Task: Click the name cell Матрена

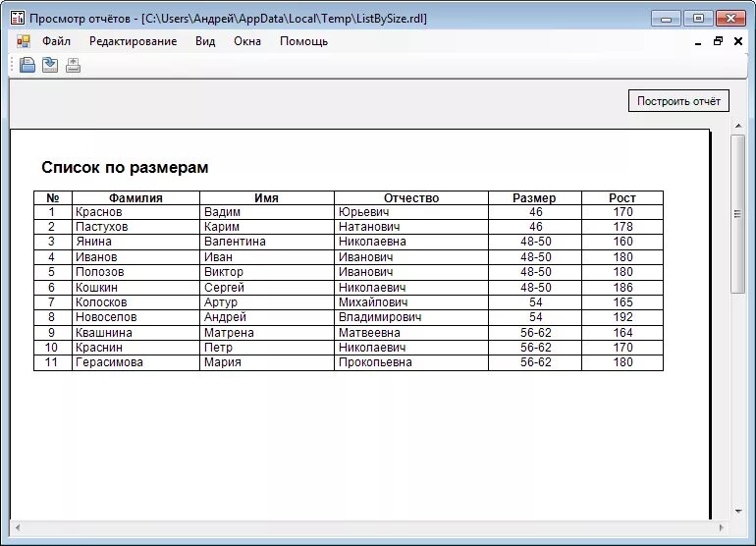Action: (x=267, y=333)
